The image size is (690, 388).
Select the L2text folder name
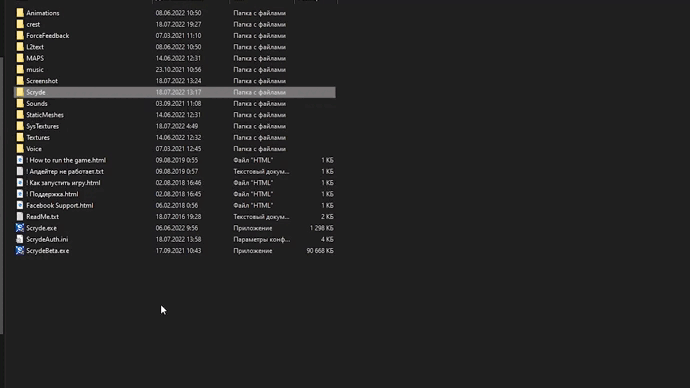click(35, 47)
